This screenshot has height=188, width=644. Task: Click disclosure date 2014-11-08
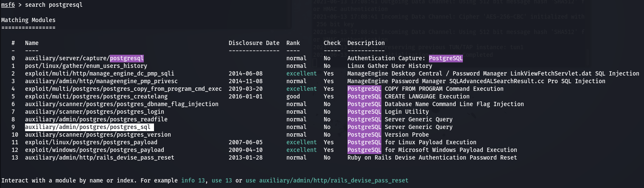[x=246, y=81]
